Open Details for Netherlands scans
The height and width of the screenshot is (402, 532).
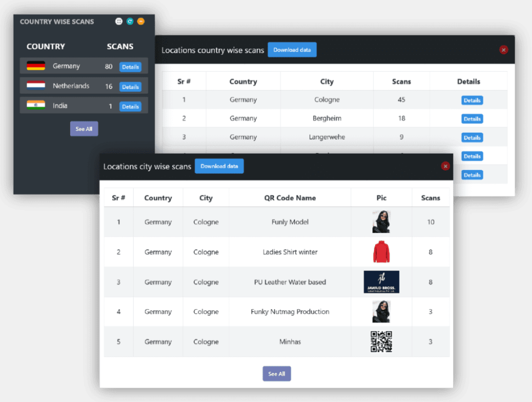coord(131,87)
